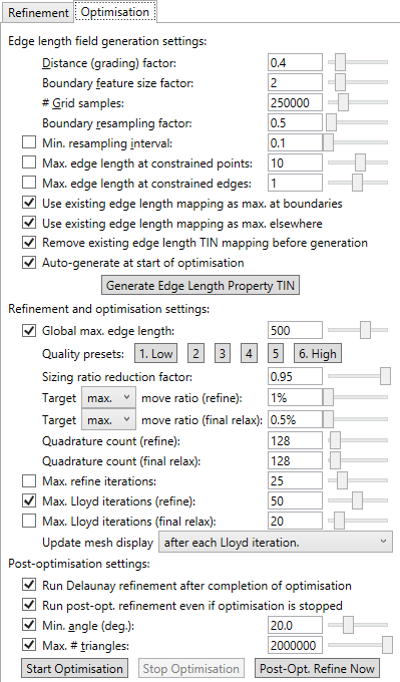Viewport: 400px width, 682px height.
Task: Toggle Max. edge length at constrained points
Action: click(x=29, y=163)
